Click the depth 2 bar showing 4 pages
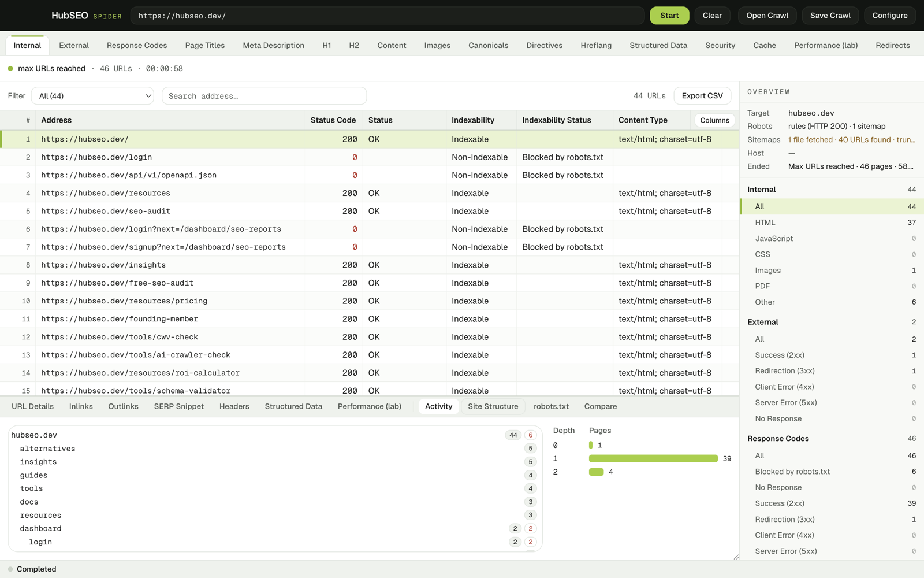 coord(596,472)
